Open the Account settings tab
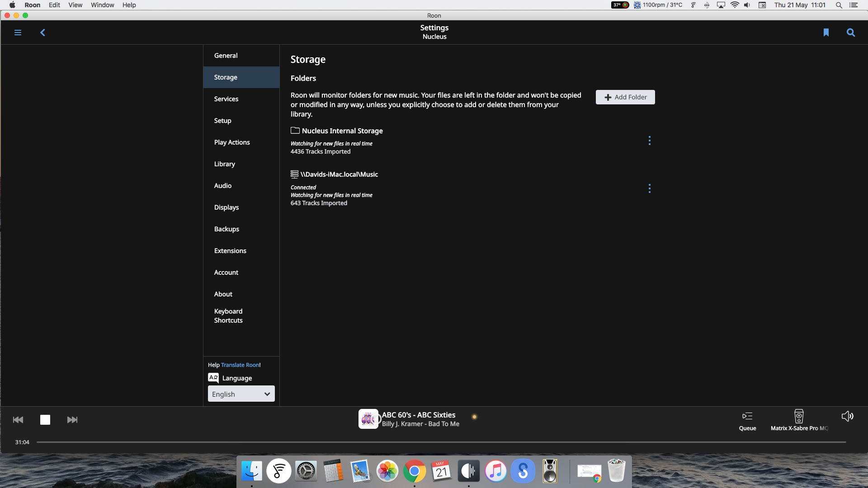 click(241, 272)
